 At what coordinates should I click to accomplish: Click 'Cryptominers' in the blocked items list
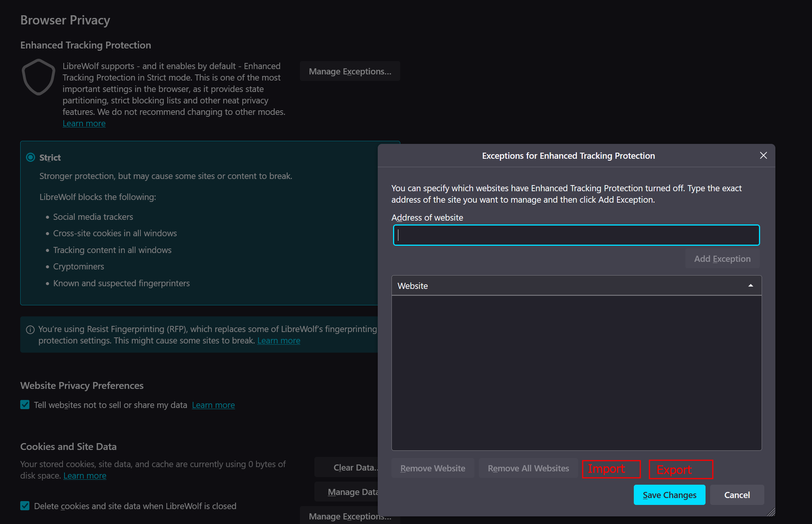(x=79, y=266)
